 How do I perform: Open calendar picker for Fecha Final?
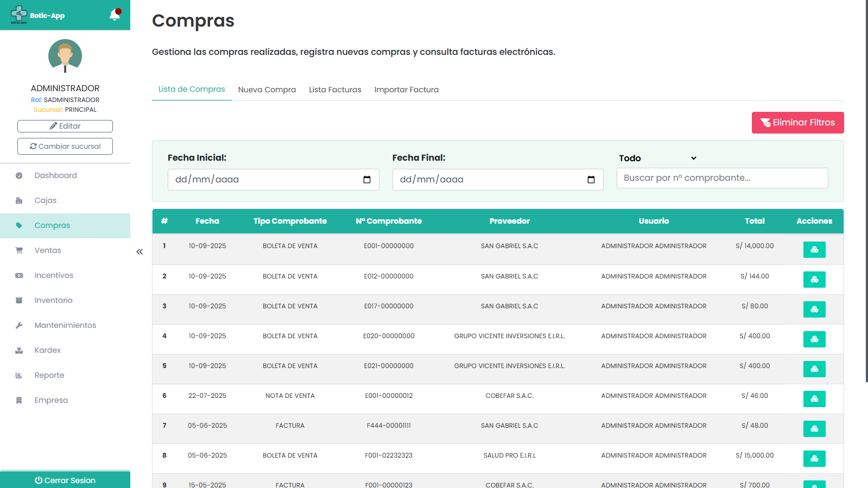[x=591, y=180]
